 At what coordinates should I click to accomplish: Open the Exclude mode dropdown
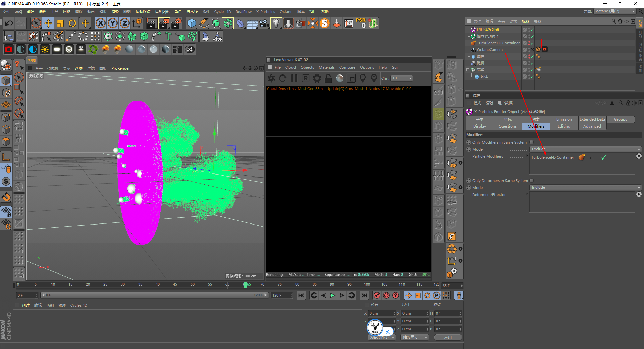(585, 149)
